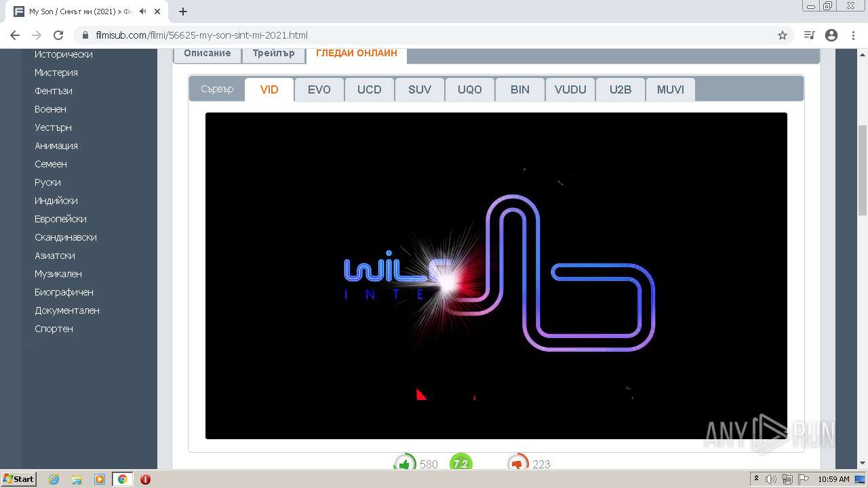This screenshot has width=868, height=488.
Task: Open the Мистерия genre link
Action: pyautogui.click(x=56, y=73)
